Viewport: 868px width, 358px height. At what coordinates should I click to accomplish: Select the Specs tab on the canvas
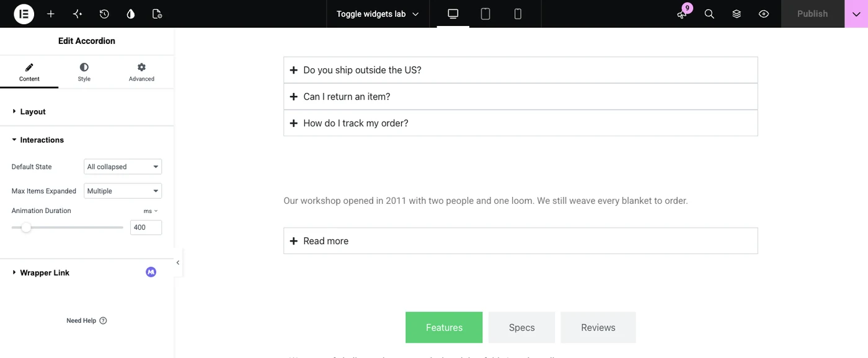[521, 328]
